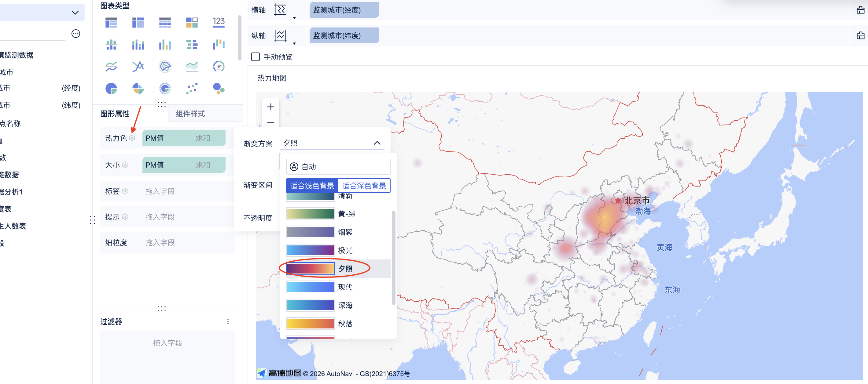Switch to the component style tab
Viewport: 868px width, 384px height.
(x=190, y=114)
